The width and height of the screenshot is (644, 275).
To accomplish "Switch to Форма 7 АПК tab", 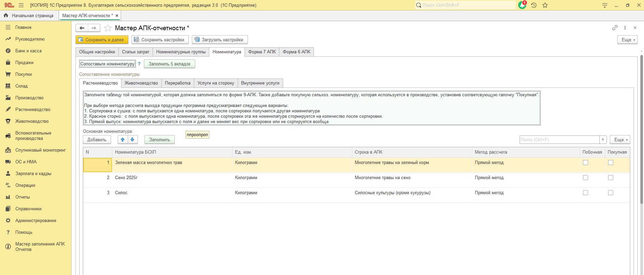I will point(262,52).
